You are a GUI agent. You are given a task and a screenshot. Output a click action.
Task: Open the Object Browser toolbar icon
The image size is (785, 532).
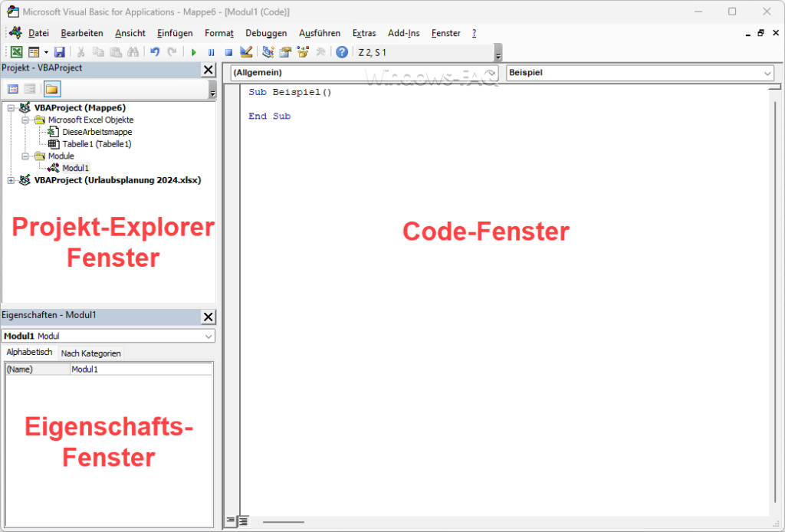302,52
